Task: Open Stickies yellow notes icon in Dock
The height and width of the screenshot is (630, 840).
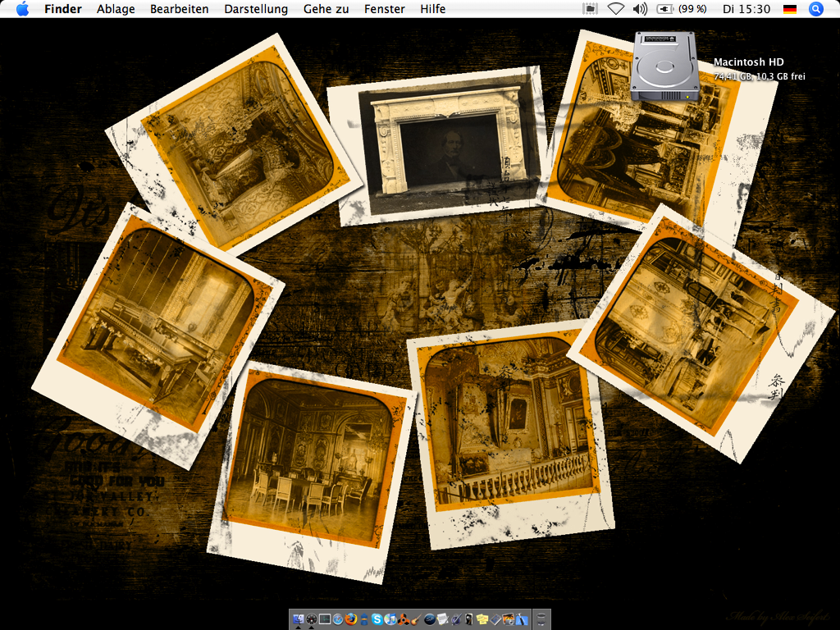Action: [482, 619]
